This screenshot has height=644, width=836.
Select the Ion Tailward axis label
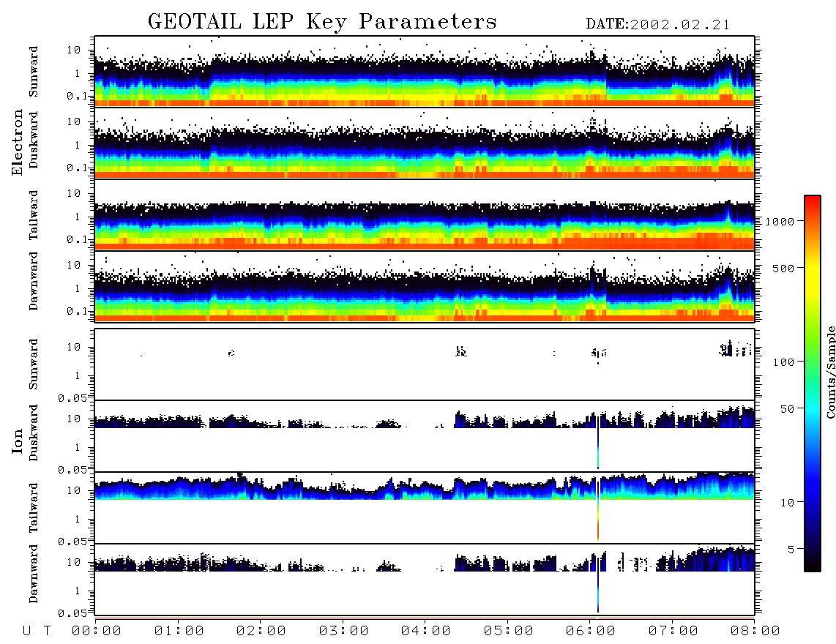[33, 508]
